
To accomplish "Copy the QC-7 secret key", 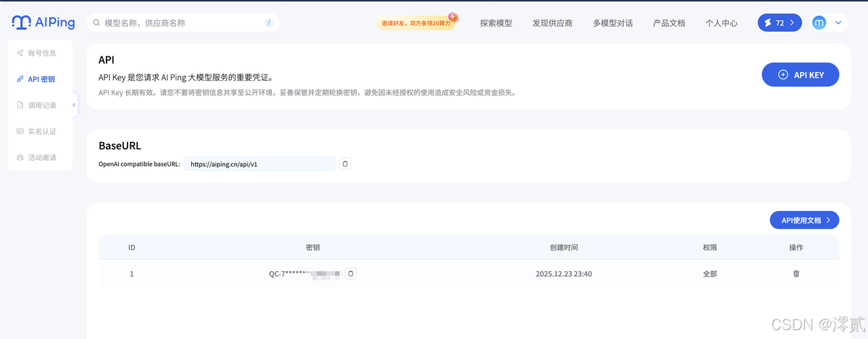I will click(x=351, y=274).
